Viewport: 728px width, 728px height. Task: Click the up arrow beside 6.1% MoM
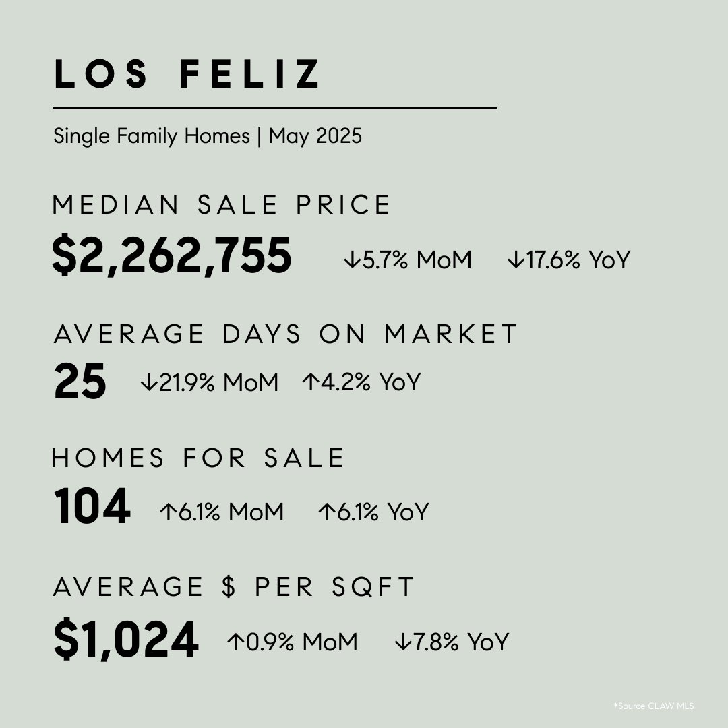pos(168,512)
